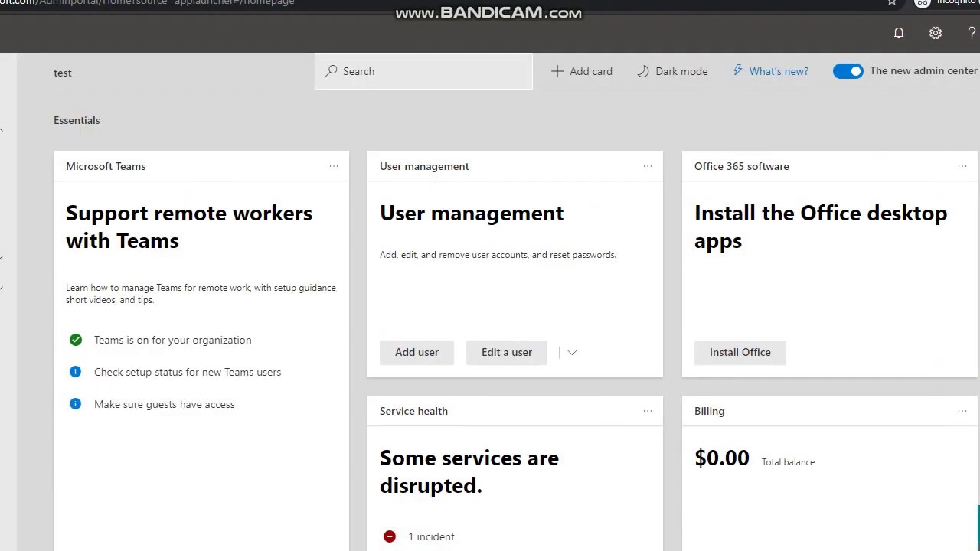
Task: Click the Install Office button
Action: click(740, 352)
